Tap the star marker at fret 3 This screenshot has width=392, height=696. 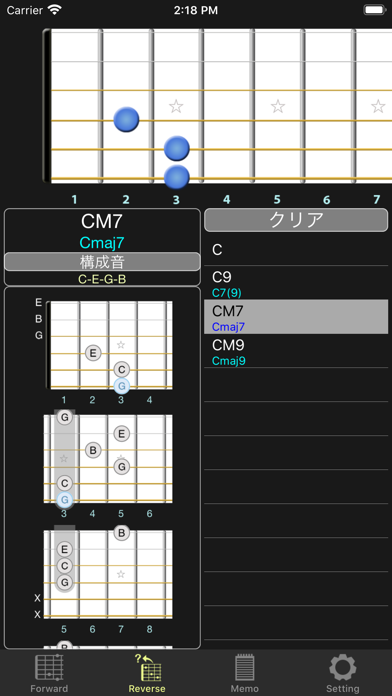click(176, 106)
